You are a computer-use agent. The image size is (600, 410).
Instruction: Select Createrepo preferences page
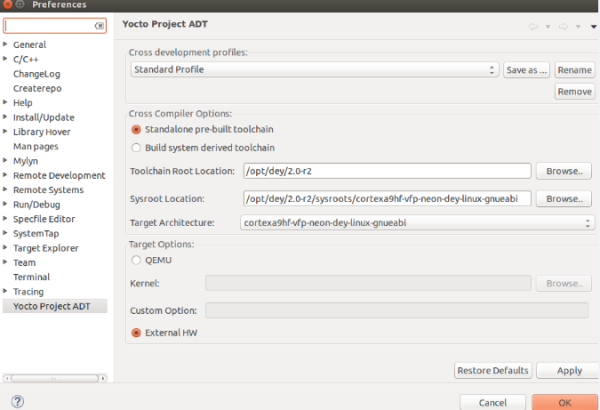point(37,88)
